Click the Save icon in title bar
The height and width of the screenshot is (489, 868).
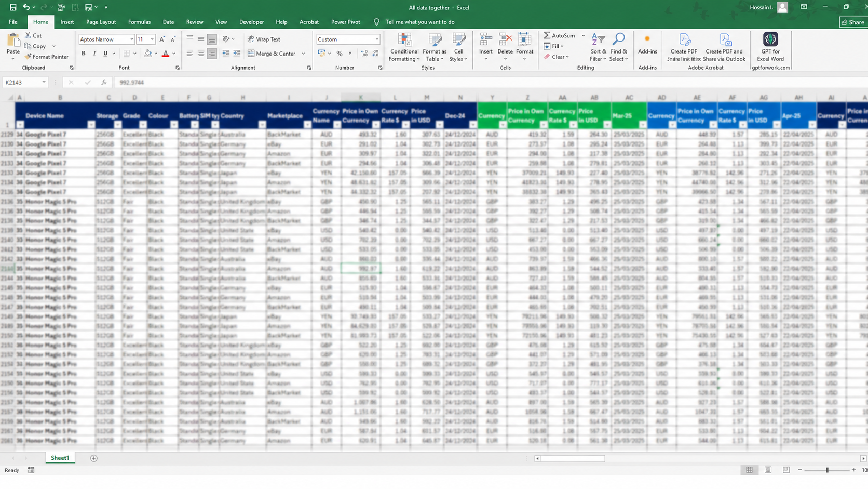coord(13,7)
